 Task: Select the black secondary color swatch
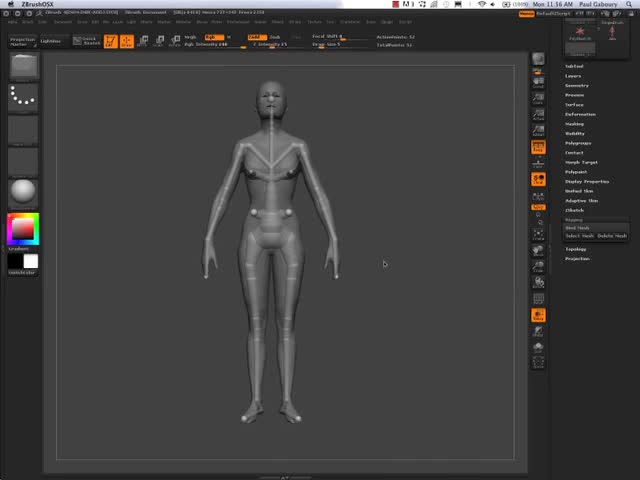[15, 261]
